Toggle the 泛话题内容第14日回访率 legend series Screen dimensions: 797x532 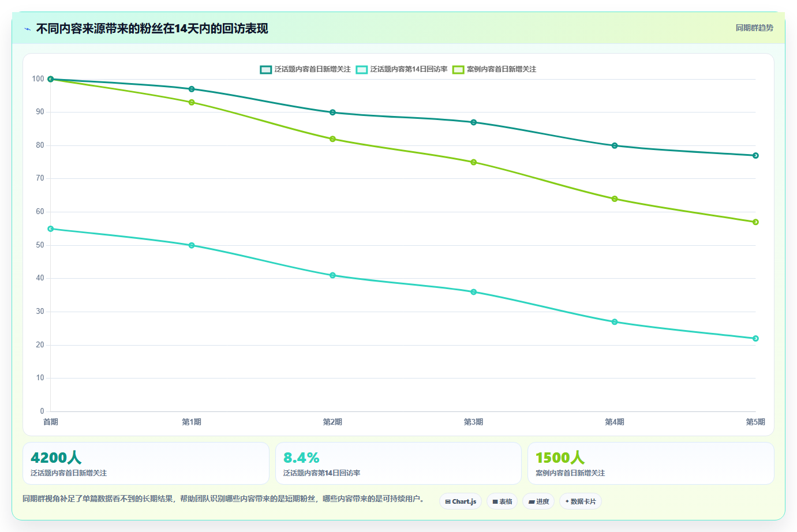coord(402,69)
